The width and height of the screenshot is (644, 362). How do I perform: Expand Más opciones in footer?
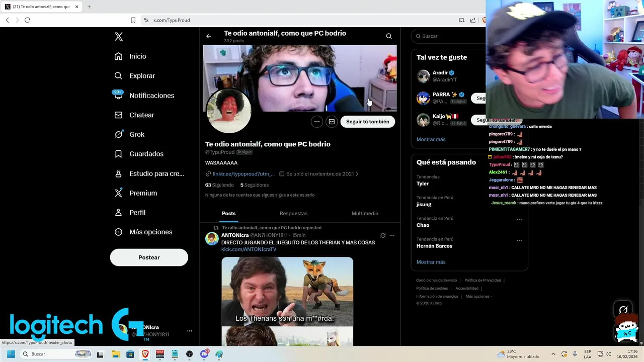(x=479, y=296)
